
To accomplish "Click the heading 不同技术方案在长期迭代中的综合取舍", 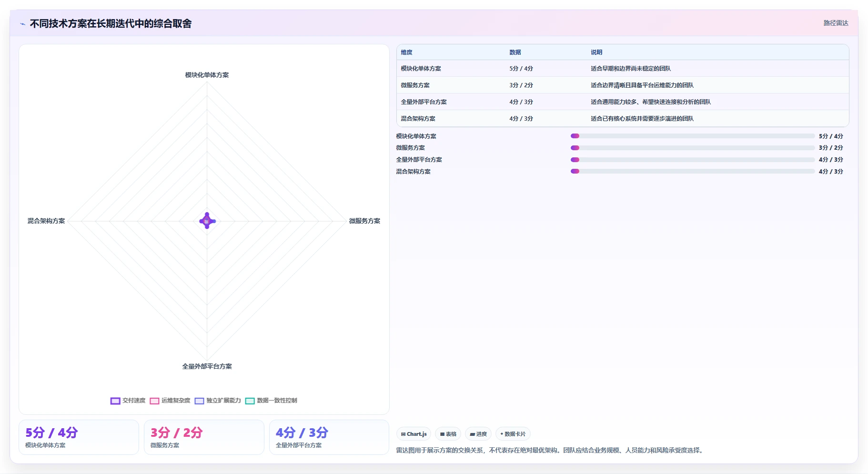I will [111, 24].
